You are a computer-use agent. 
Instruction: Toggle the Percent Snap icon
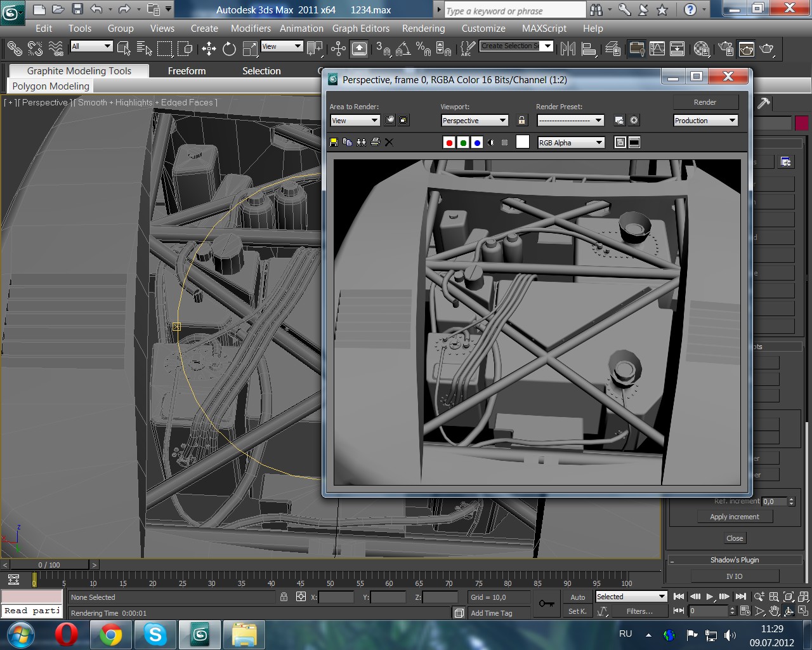(423, 48)
